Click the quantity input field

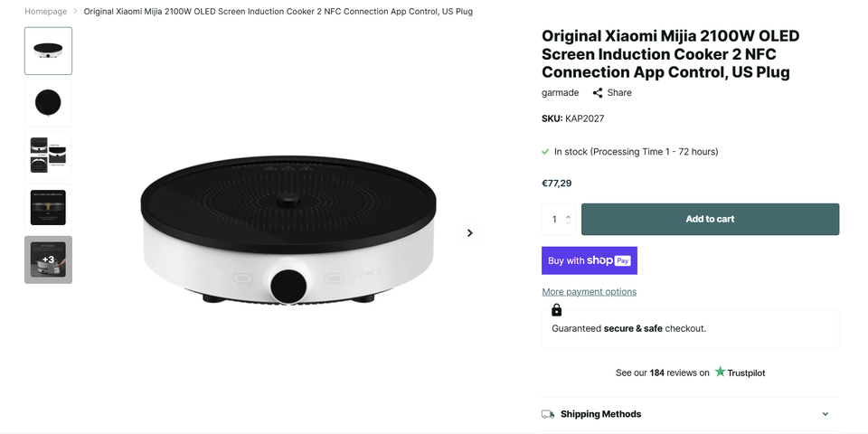pos(554,219)
